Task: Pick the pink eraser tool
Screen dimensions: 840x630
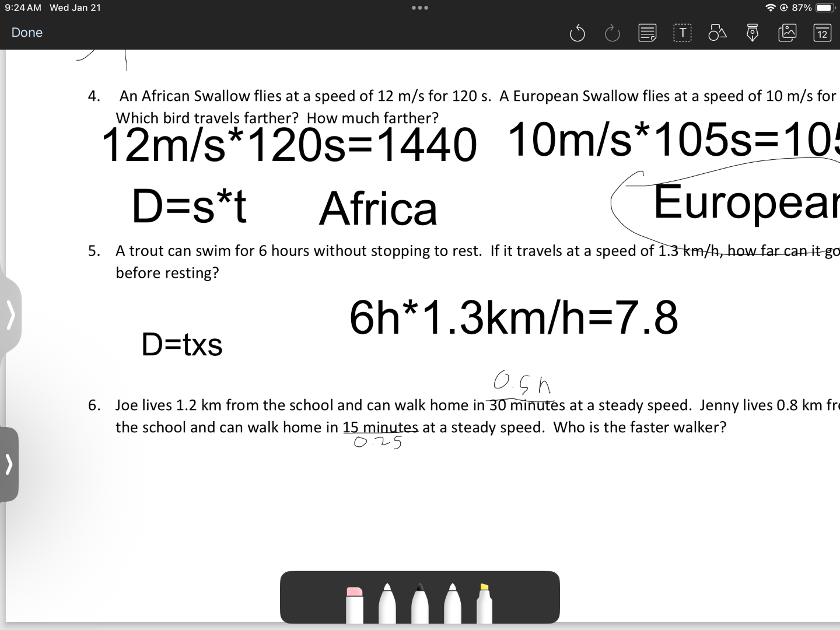Action: click(x=354, y=604)
